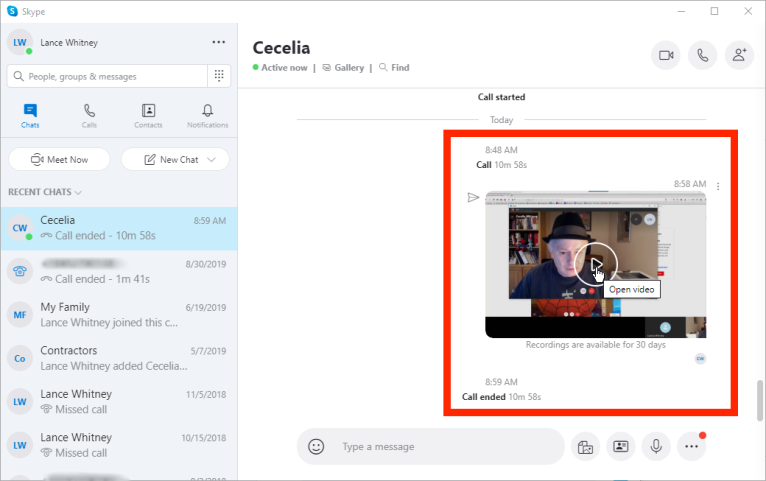The height and width of the screenshot is (481, 766).
Task: Click the Call 10m 58s message
Action: tap(501, 165)
